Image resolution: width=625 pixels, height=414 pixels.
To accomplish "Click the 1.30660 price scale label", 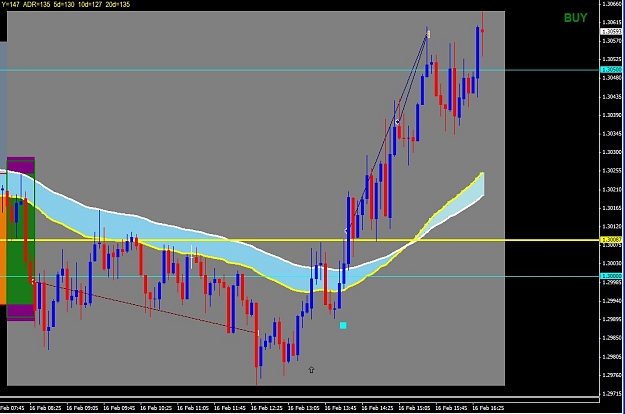I will click(x=612, y=4).
